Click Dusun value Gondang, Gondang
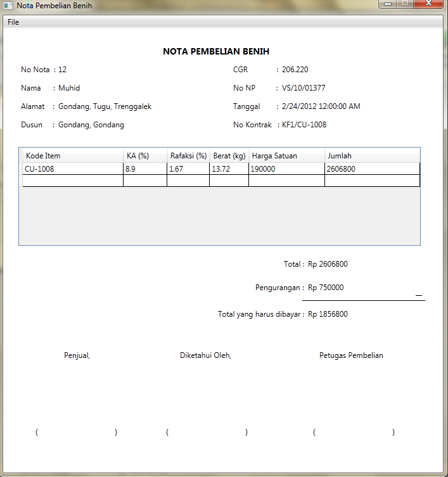This screenshot has width=448, height=477. 91,125
